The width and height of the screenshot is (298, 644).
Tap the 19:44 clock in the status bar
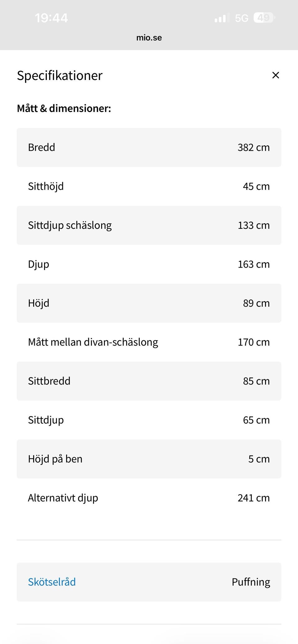(51, 18)
